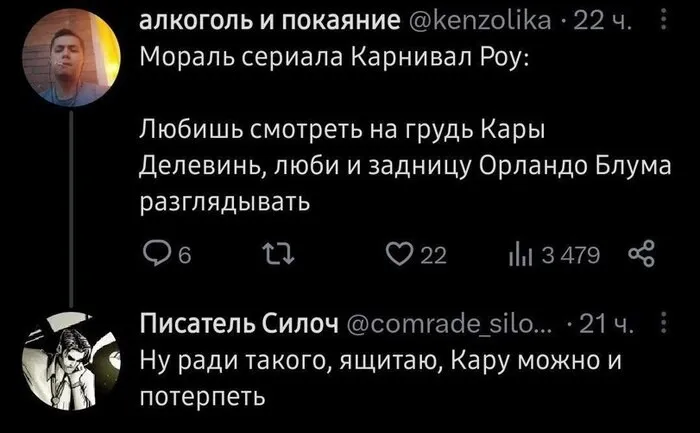Click the 6 replies count
The height and width of the screenshot is (433, 700).
pyautogui.click(x=172, y=258)
